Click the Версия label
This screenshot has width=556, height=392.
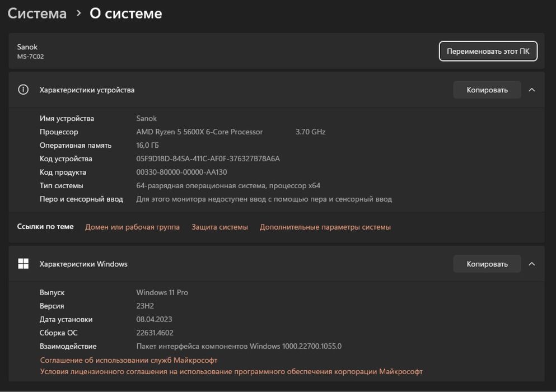tap(52, 306)
